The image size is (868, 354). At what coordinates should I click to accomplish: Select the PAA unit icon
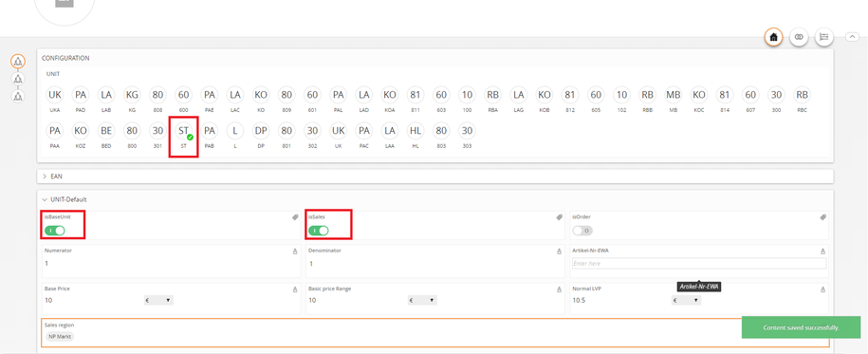coord(55,131)
